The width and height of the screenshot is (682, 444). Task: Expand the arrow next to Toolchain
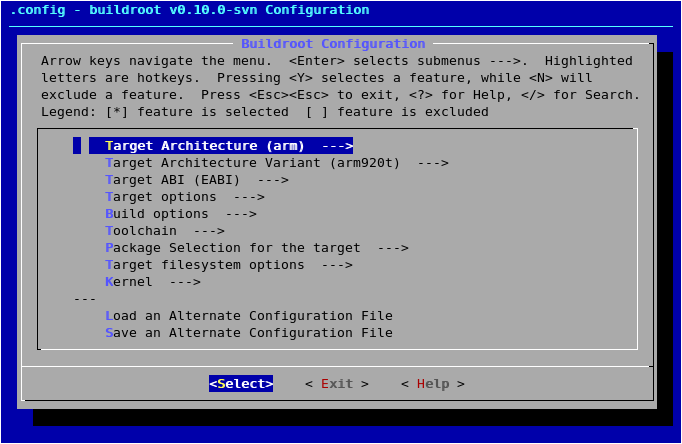tap(208, 231)
